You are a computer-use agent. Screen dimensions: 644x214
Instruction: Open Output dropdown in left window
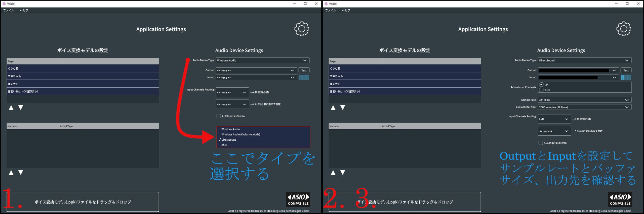click(256, 70)
